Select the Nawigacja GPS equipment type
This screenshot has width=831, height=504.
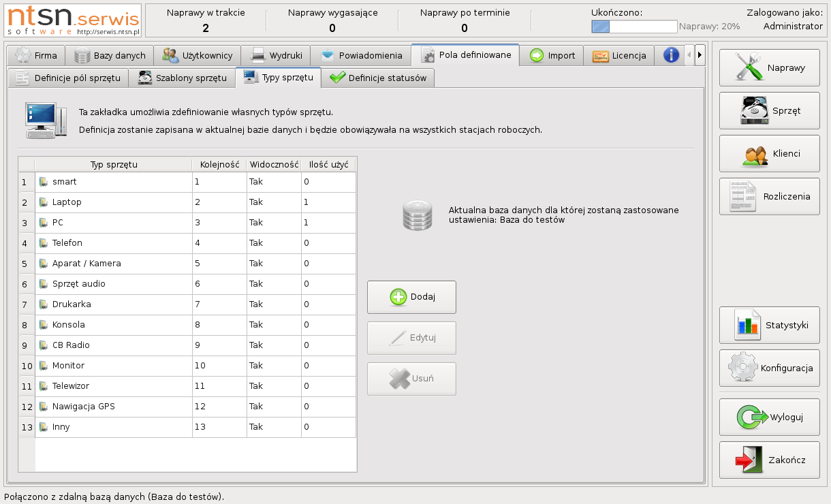point(114,407)
